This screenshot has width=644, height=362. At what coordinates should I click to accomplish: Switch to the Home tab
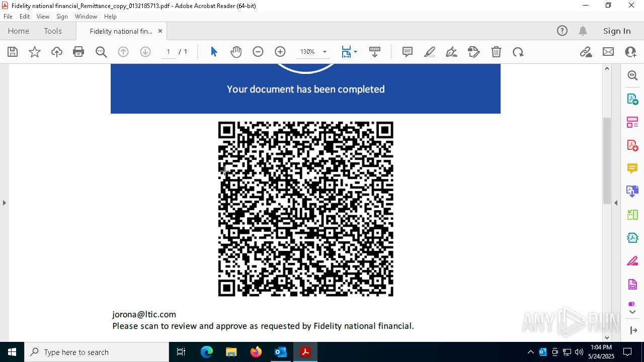point(19,31)
